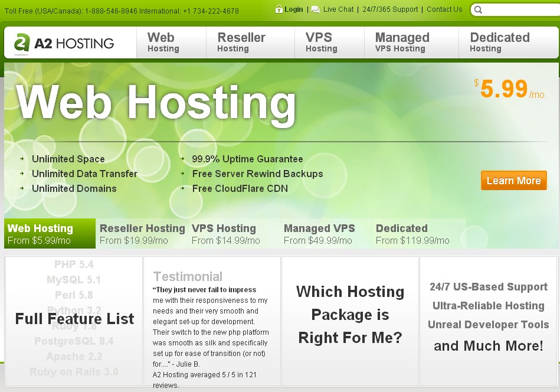Click the 99.9% Uptime Guarantee feature
The height and width of the screenshot is (392, 560).
point(247,159)
